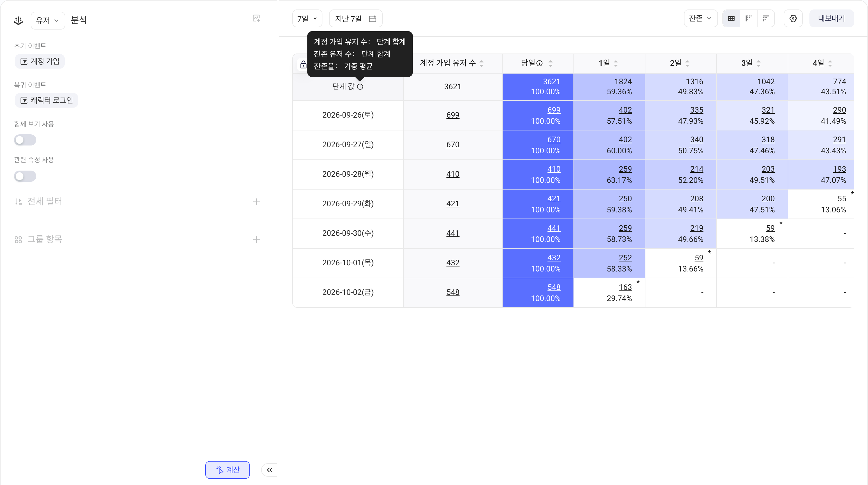
Task: Select the 계정 가입 initial event
Action: [x=40, y=61]
